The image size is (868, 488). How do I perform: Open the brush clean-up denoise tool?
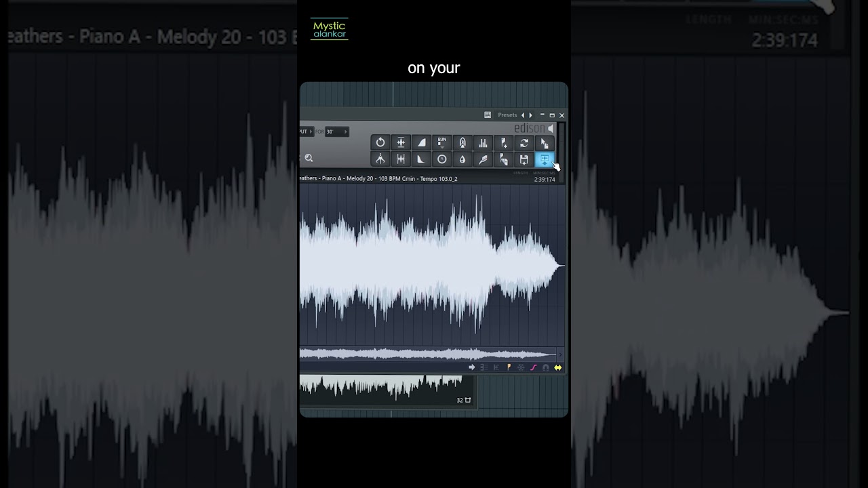coord(483,159)
